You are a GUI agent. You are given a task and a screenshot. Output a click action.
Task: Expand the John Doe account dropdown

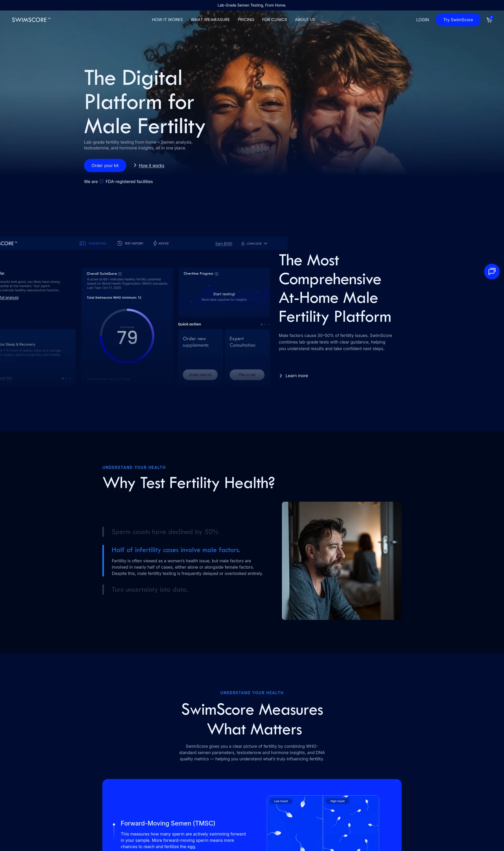tap(266, 243)
